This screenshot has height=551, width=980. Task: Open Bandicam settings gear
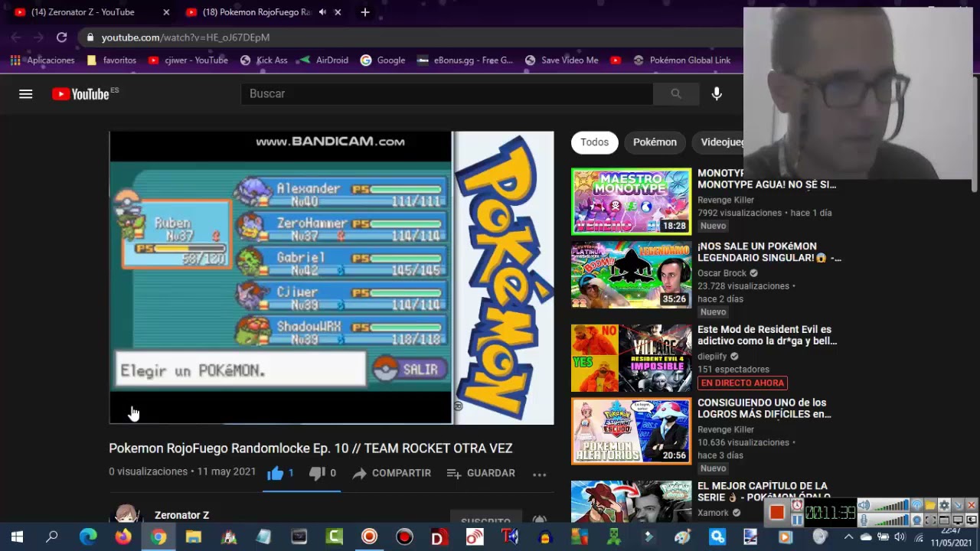pyautogui.click(x=945, y=505)
